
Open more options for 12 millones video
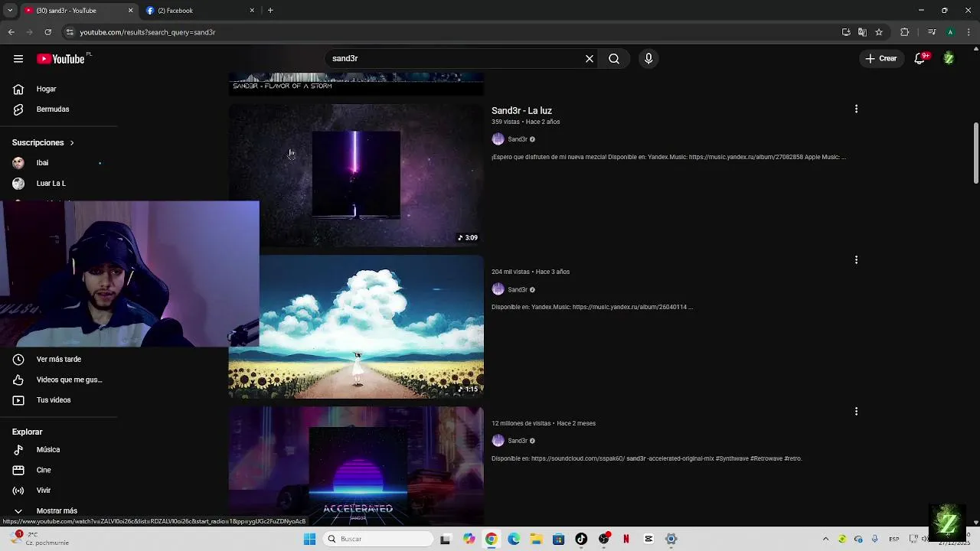point(856,412)
